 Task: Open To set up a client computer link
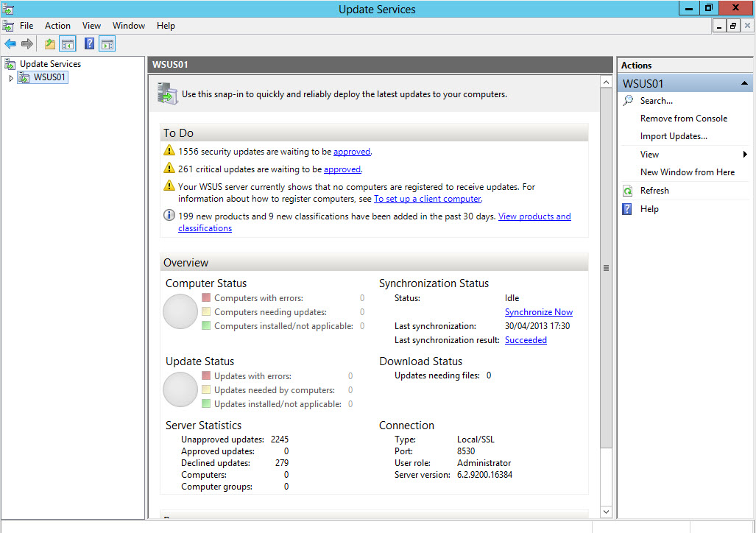[428, 199]
